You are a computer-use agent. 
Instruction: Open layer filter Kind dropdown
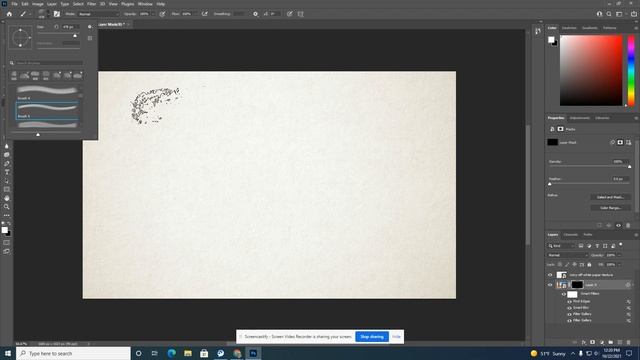pyautogui.click(x=561, y=246)
